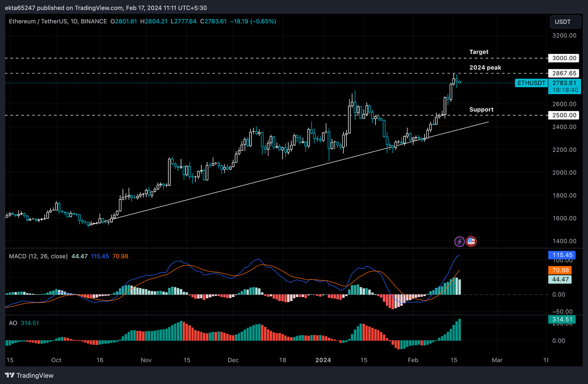Select the 2024 label on the time axis
588x384 pixels.
pyautogui.click(x=323, y=360)
